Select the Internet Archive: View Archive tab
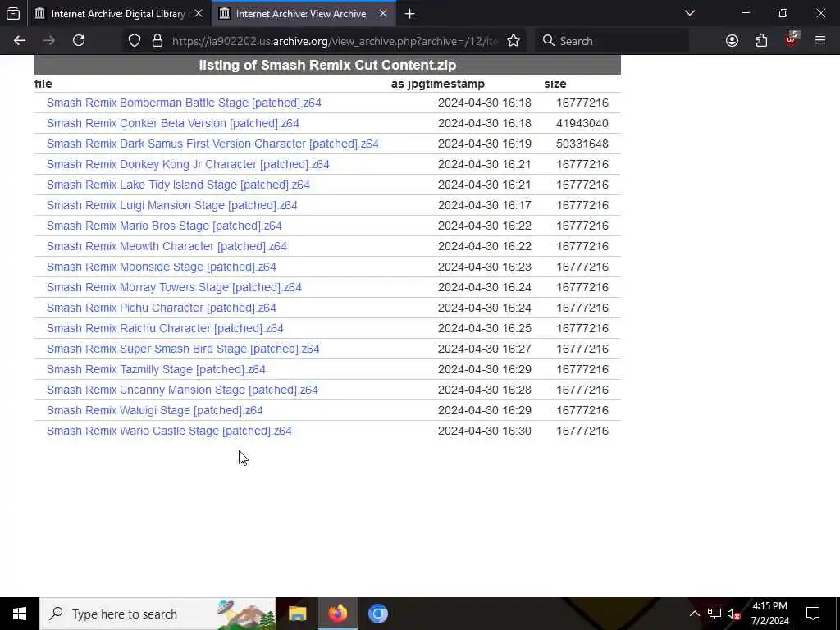Image resolution: width=840 pixels, height=630 pixels. coord(304,14)
